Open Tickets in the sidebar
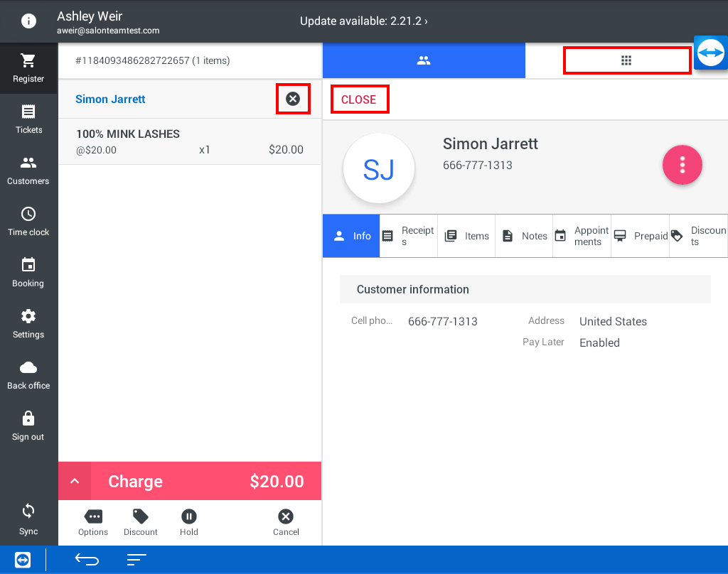 [28, 119]
